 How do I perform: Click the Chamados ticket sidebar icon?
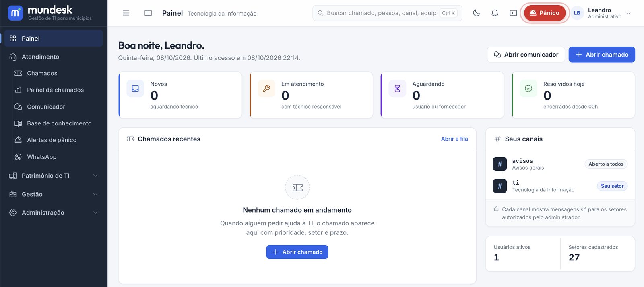[18, 73]
